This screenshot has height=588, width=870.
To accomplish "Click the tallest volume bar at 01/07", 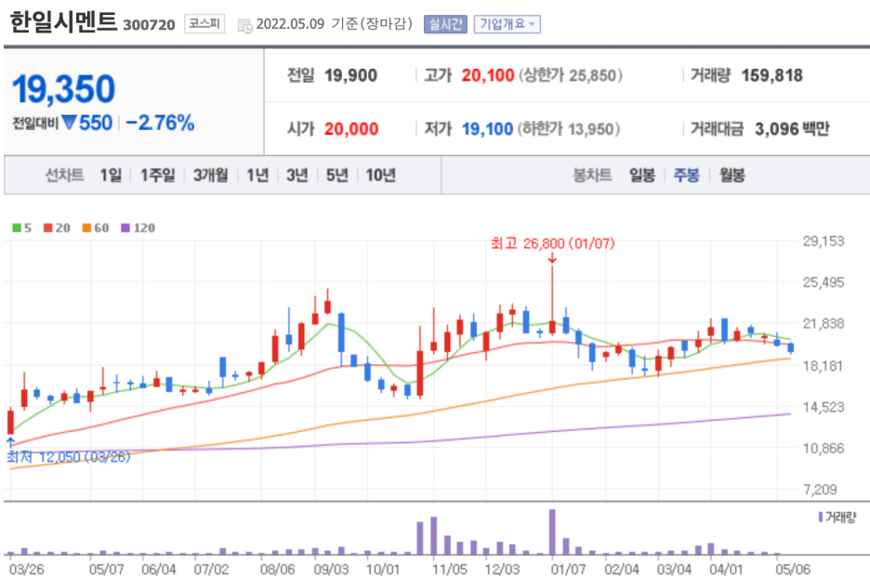I will tap(552, 531).
